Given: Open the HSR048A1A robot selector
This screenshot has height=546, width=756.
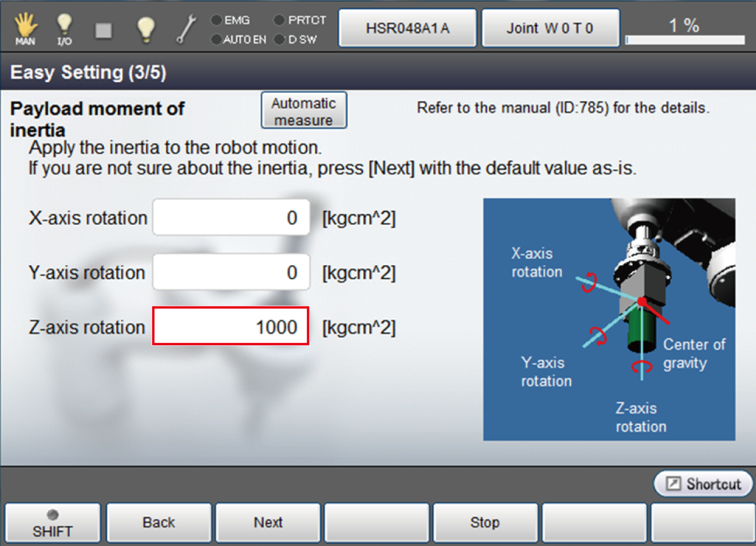Looking at the screenshot, I should click(x=407, y=28).
